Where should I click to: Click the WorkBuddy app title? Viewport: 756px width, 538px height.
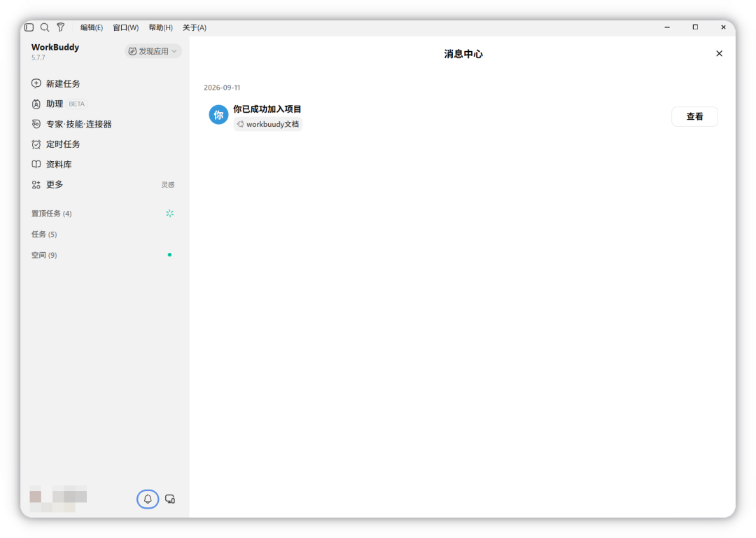[x=55, y=47]
